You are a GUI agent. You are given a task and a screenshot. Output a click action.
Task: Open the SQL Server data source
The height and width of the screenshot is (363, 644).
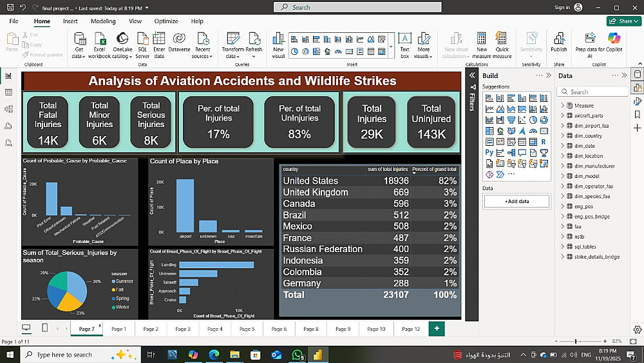point(142,41)
